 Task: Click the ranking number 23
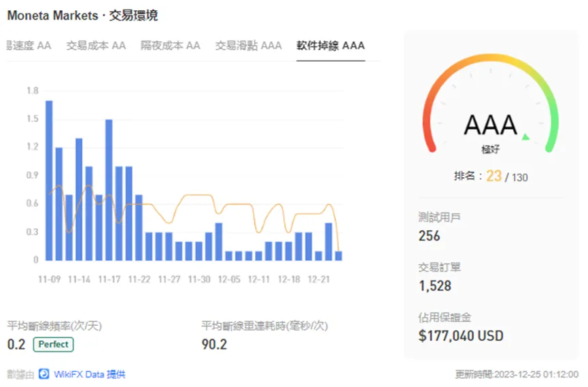click(494, 176)
